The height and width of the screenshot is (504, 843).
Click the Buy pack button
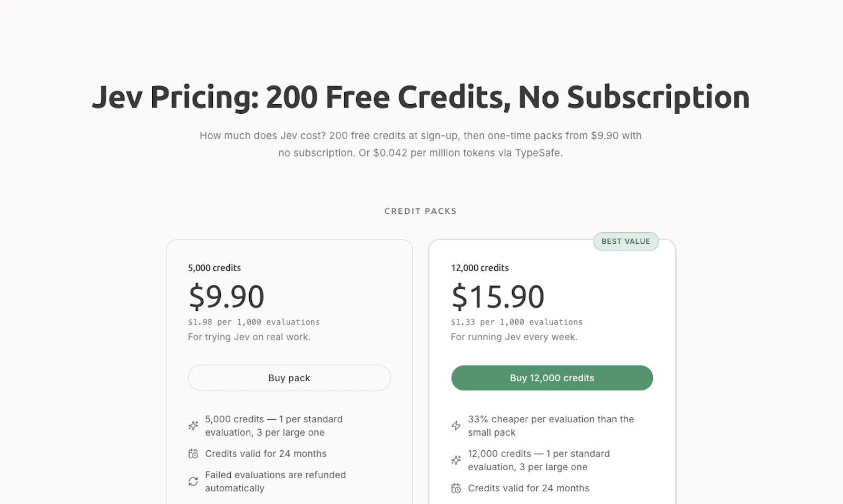point(289,378)
